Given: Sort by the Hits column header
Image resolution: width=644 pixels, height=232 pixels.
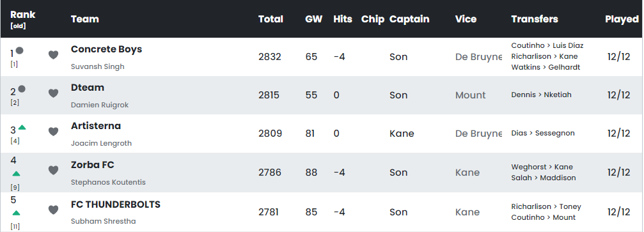Looking at the screenshot, I should pos(343,19).
